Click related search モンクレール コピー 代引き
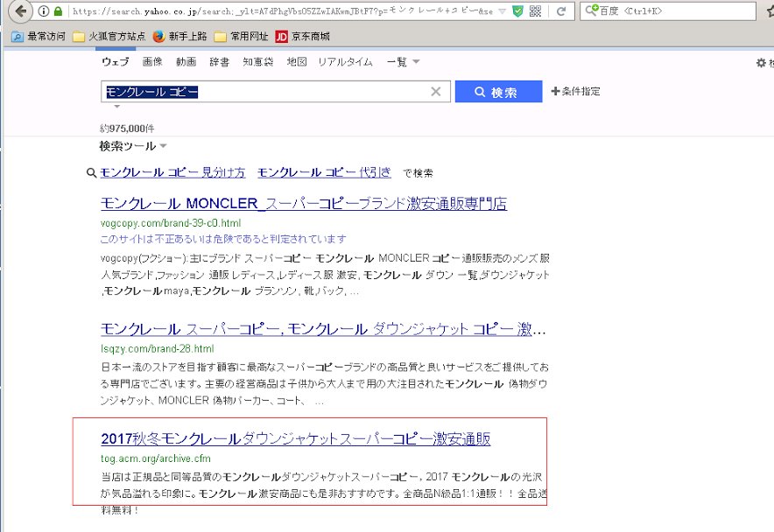The width and height of the screenshot is (774, 532). [324, 172]
